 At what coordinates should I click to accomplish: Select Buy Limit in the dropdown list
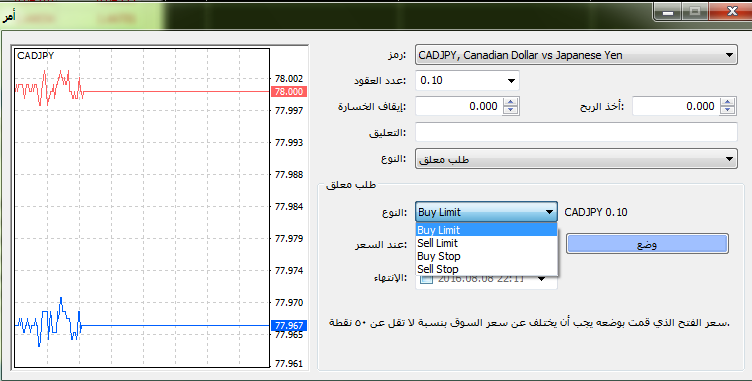tap(486, 230)
